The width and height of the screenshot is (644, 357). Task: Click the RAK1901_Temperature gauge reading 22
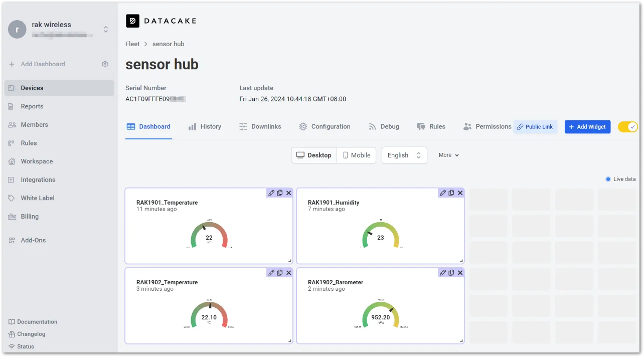pos(209,235)
